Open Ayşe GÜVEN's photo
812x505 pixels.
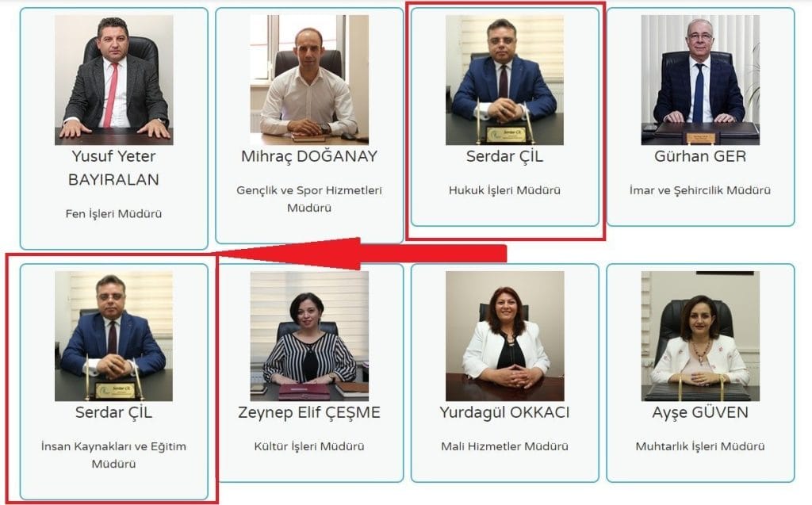[x=700, y=336]
